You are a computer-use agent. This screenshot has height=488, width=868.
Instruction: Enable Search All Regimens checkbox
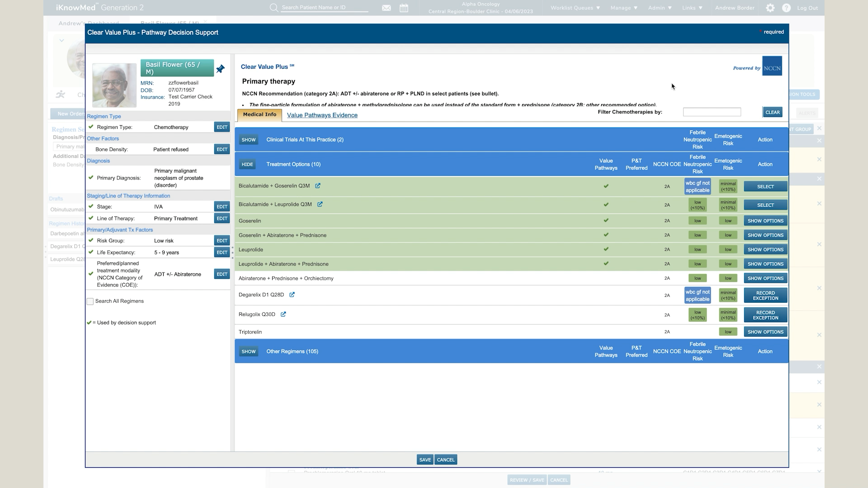point(90,301)
